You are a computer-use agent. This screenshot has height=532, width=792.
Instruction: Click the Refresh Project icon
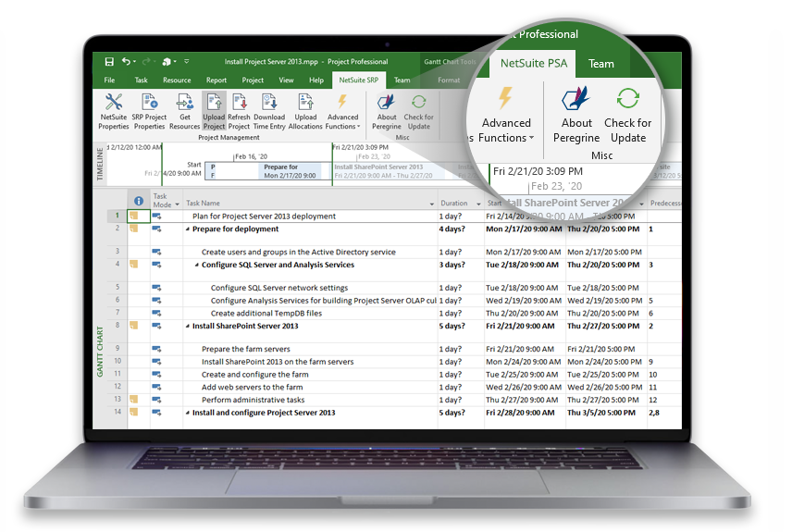[x=239, y=102]
